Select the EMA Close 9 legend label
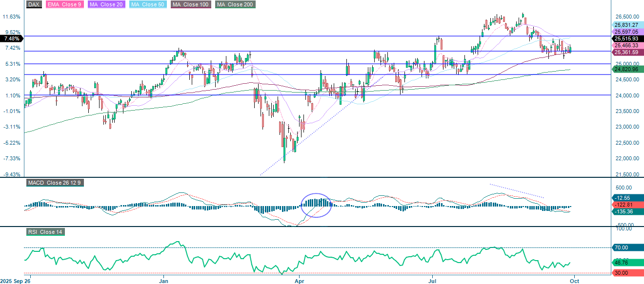This screenshot has height=284, width=644. point(64,4)
